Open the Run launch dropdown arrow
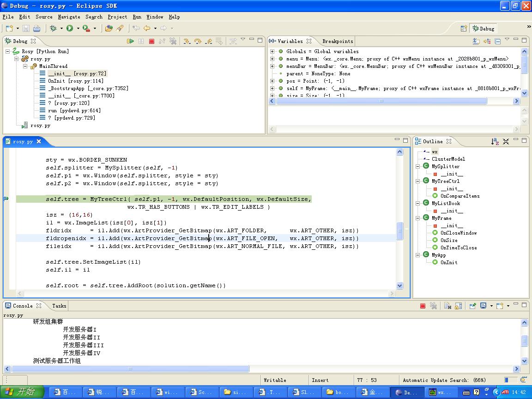 [78, 29]
